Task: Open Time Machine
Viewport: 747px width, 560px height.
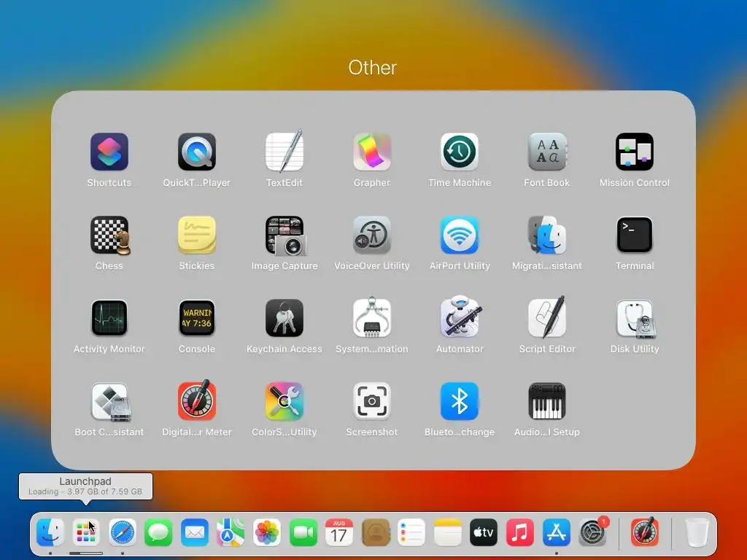Action: click(x=460, y=152)
